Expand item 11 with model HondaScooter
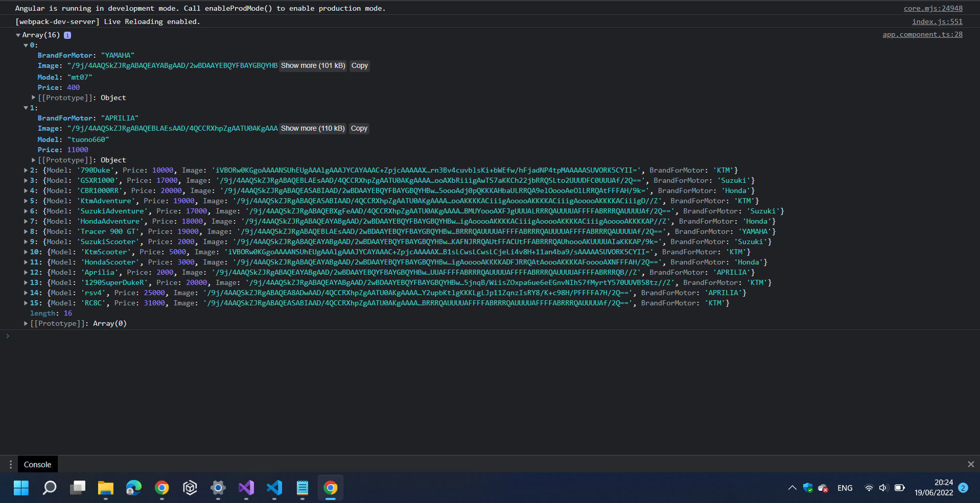 (x=26, y=262)
